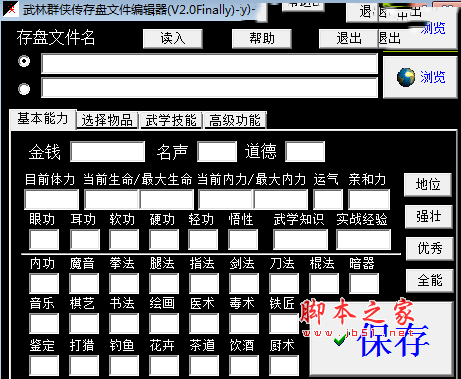Click the 悟性 input field
461x379 pixels.
243,239
